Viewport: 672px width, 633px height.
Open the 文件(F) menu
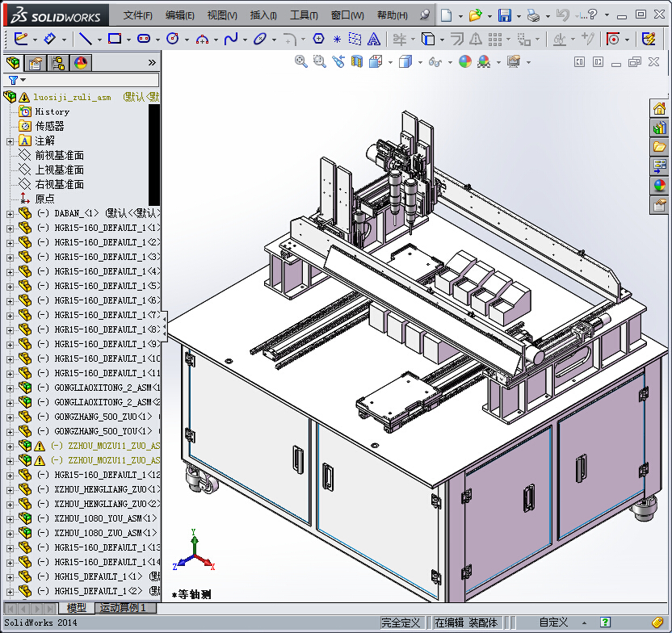[137, 15]
